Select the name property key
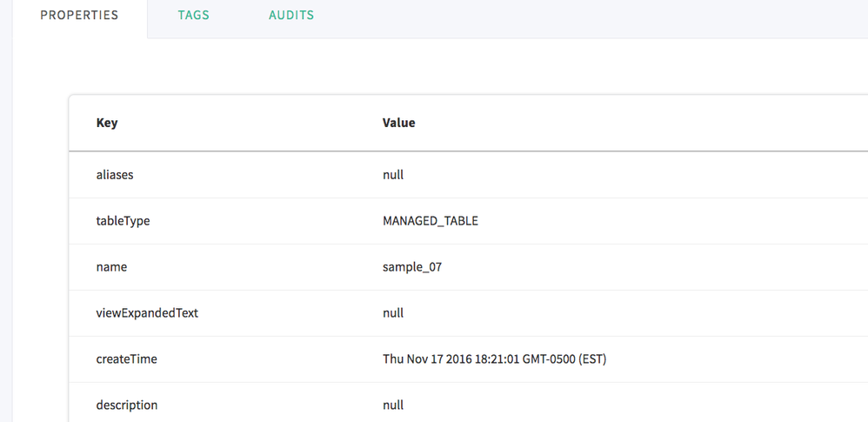Viewport: 868px width, 422px height. click(111, 267)
